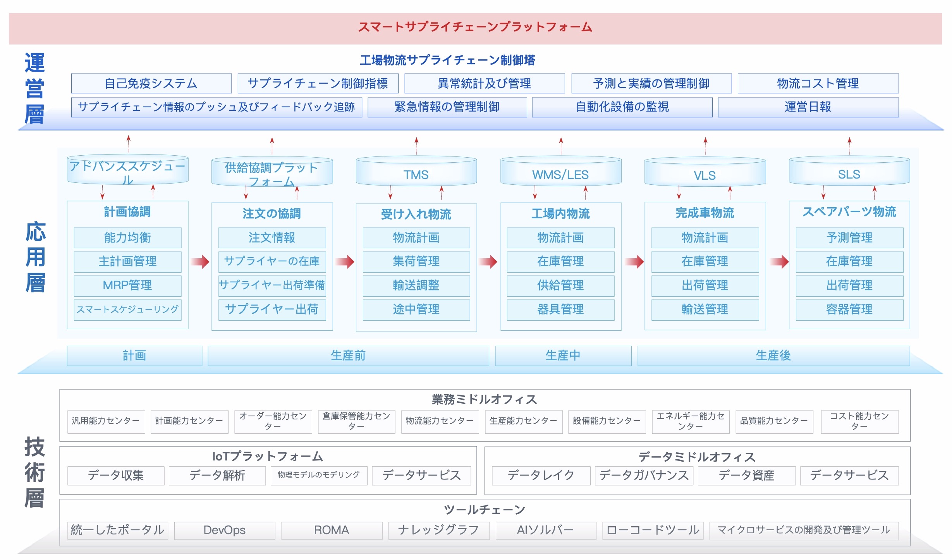Select the SLS cylinder

pos(849,171)
